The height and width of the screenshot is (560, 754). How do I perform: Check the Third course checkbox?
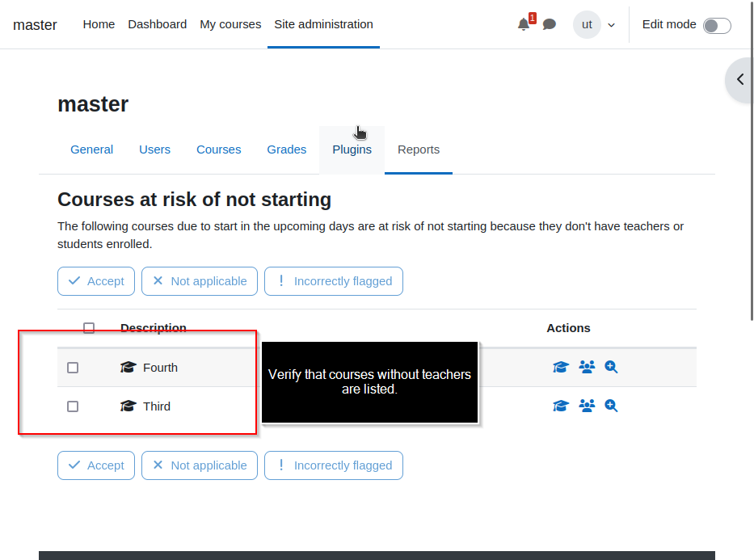pos(73,406)
